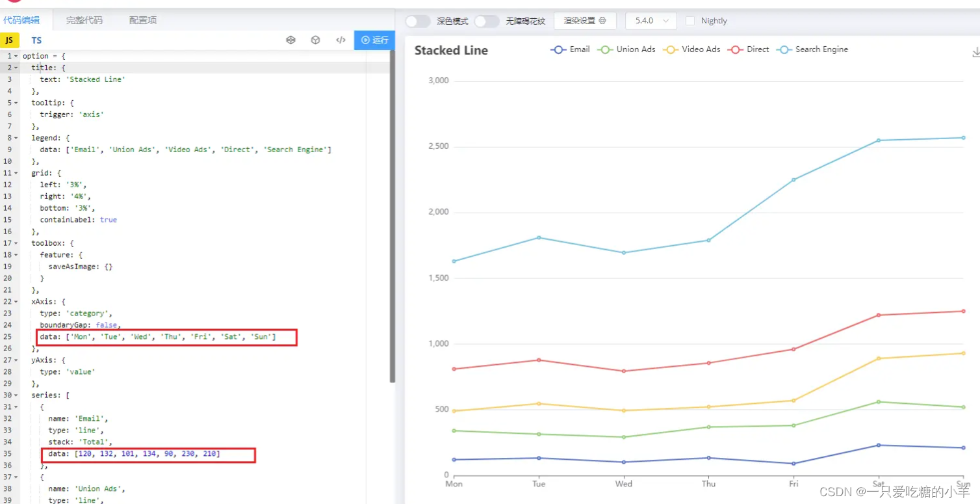Check the Nightly checkbox
980x504 pixels.
690,21
